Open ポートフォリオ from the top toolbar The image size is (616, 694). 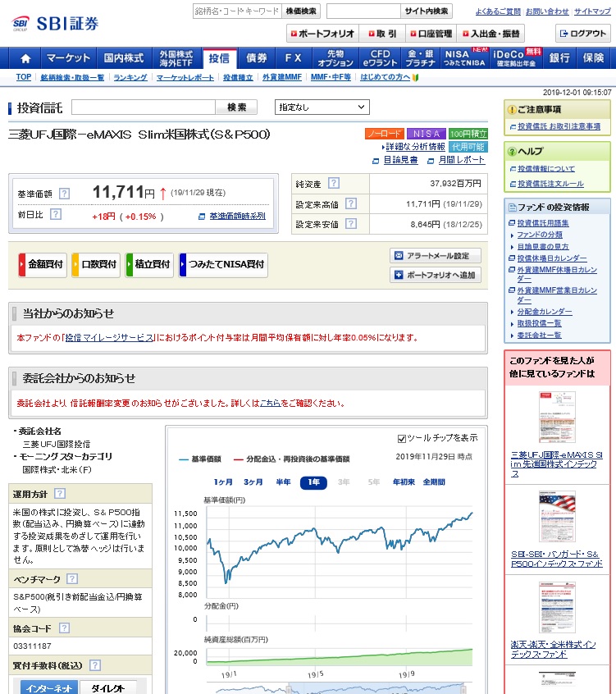click(322, 34)
